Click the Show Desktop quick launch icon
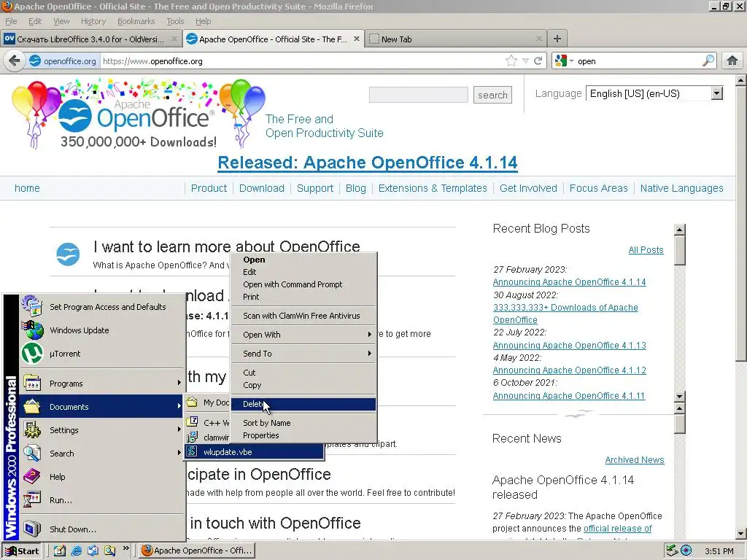747x560 pixels. coord(60,551)
